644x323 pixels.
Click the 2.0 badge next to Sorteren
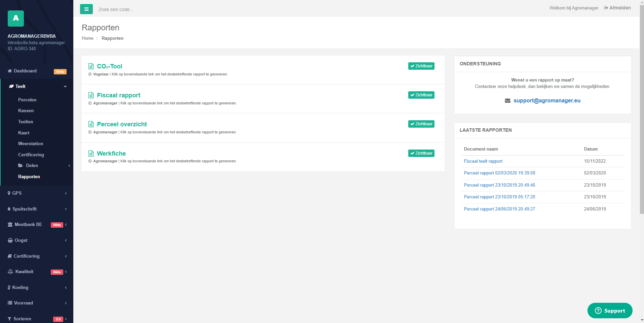click(58, 319)
